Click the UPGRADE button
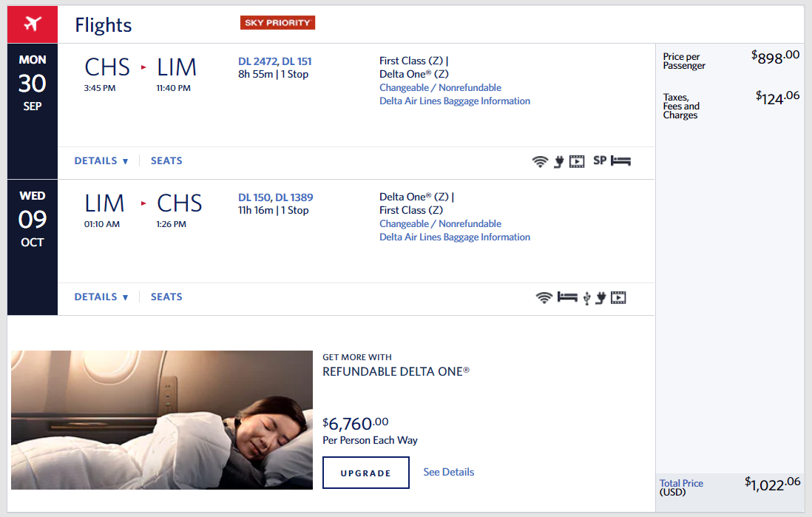This screenshot has height=517, width=812. pos(365,473)
